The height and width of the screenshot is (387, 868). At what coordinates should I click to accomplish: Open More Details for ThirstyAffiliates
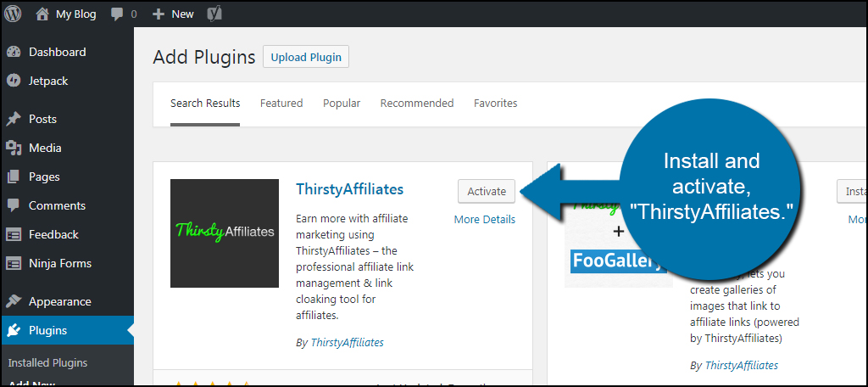coord(484,220)
